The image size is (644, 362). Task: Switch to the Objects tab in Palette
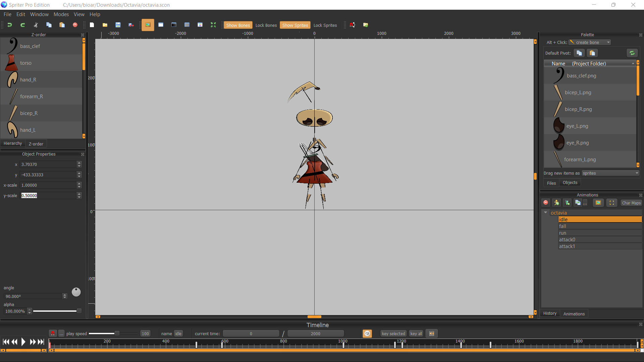570,183
